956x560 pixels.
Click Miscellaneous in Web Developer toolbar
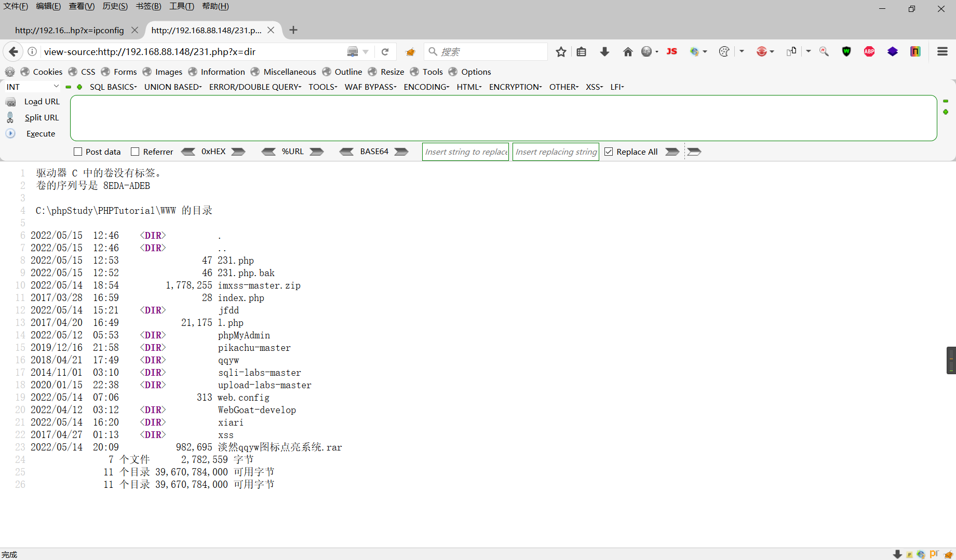click(x=289, y=72)
